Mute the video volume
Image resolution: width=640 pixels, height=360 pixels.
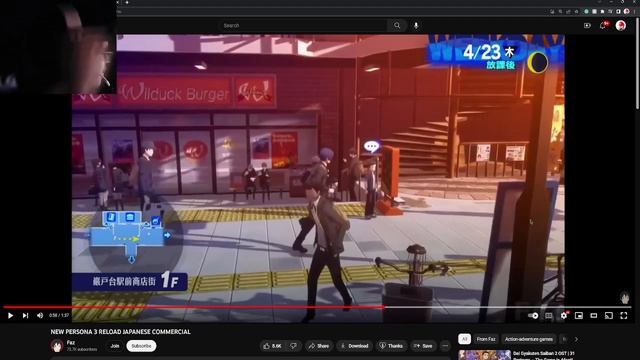tap(40, 316)
